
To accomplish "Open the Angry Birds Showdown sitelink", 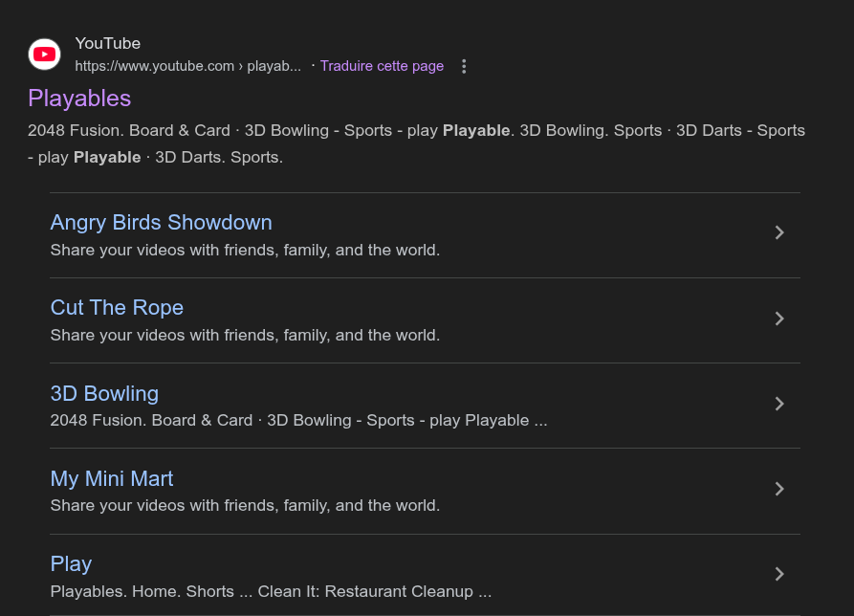I will pos(162,222).
